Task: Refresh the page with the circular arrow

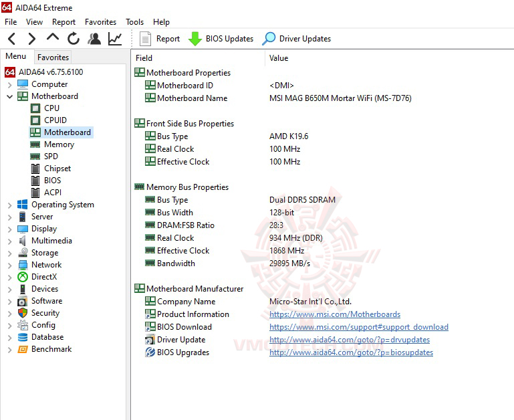Action: pos(74,39)
